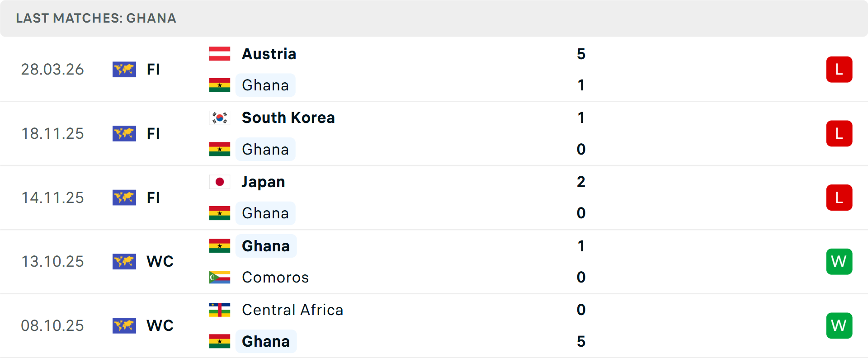
Task: Select the Ghana team name in Comoros match
Action: pos(265,245)
